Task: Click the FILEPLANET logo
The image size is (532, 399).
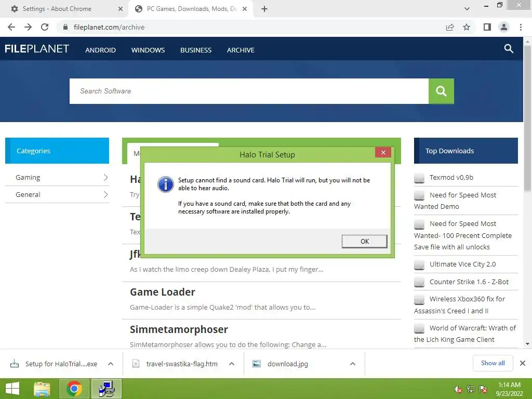Action: (x=37, y=49)
